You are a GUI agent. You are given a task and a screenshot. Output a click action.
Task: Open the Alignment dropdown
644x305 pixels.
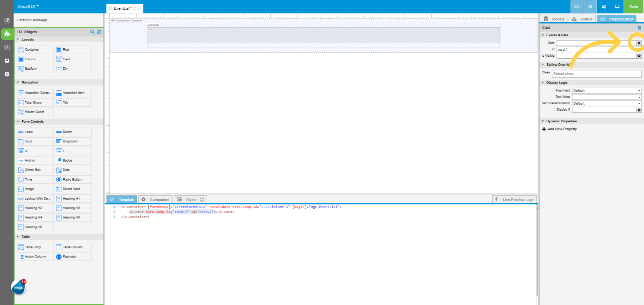click(607, 90)
